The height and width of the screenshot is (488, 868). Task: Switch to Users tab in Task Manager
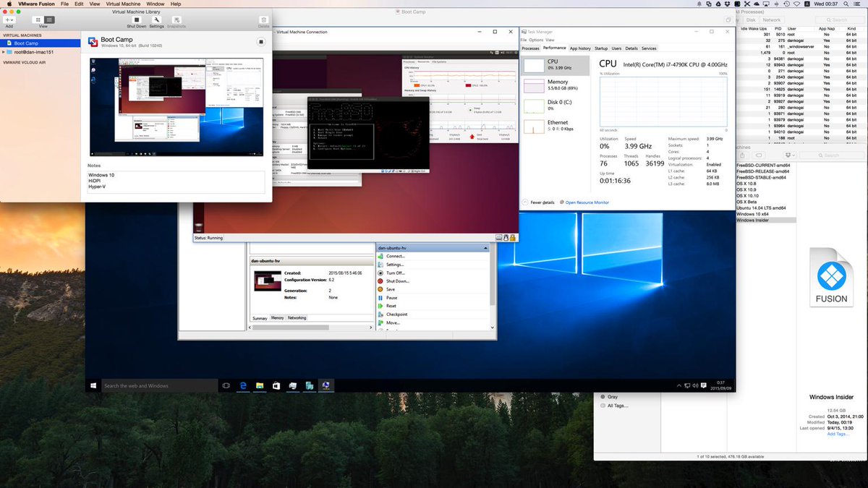(616, 48)
